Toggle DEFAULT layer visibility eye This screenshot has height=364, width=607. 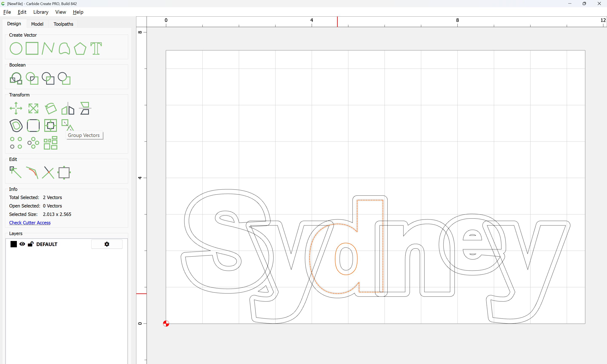[x=22, y=244]
